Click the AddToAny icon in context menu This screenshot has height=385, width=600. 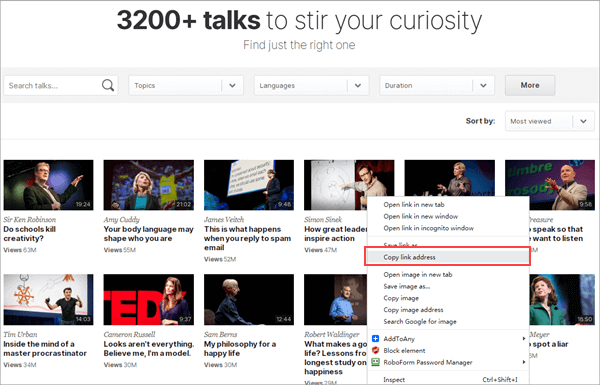[376, 338]
